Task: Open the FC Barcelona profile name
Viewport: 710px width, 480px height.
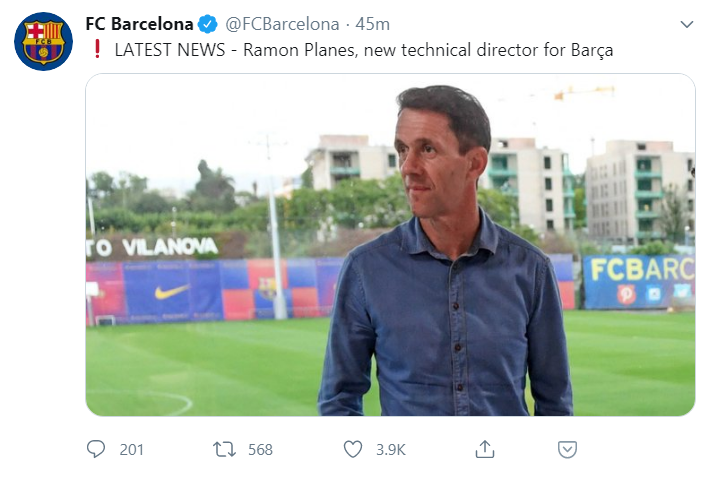Action: tap(140, 24)
